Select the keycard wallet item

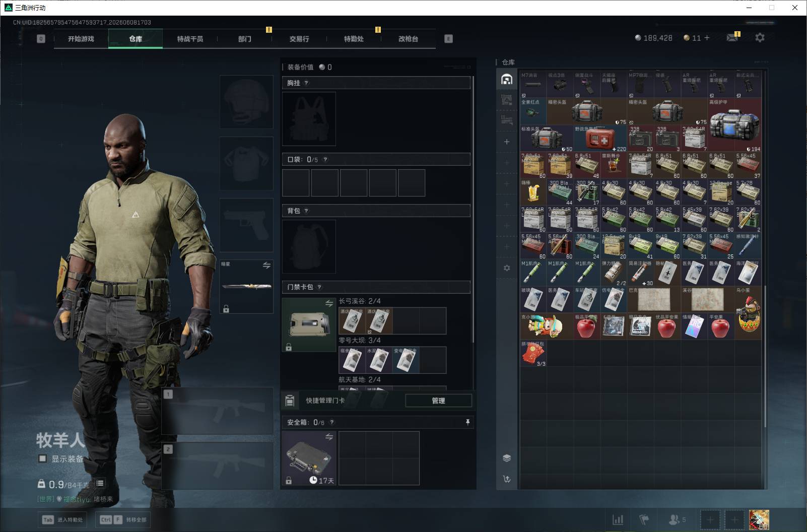309,324
